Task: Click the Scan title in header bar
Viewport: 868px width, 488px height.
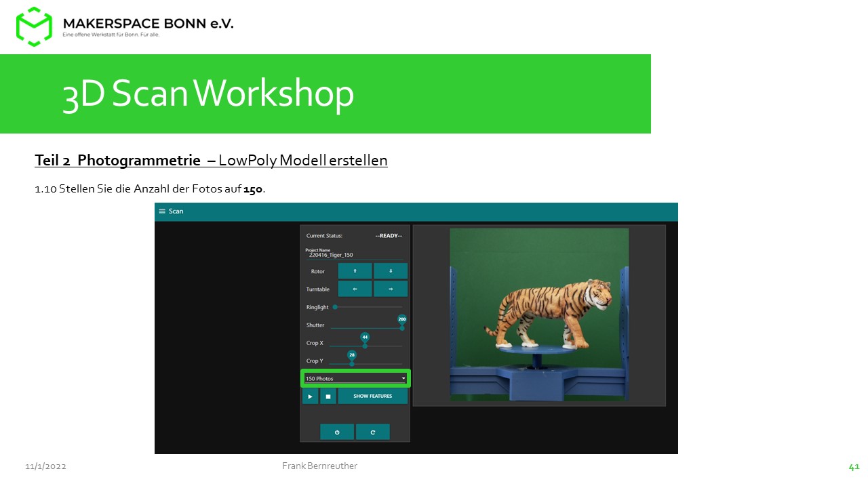Action: point(176,211)
